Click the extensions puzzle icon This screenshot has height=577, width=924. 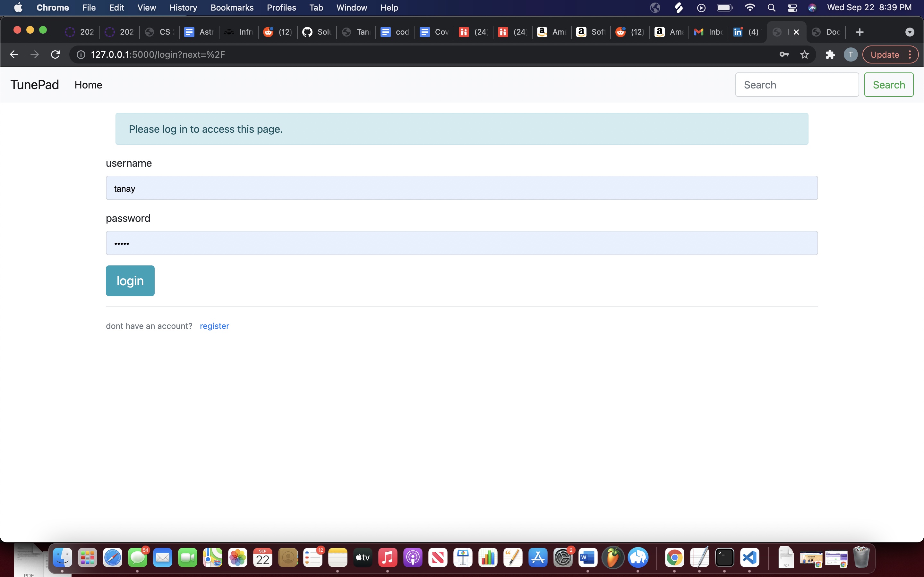(830, 54)
